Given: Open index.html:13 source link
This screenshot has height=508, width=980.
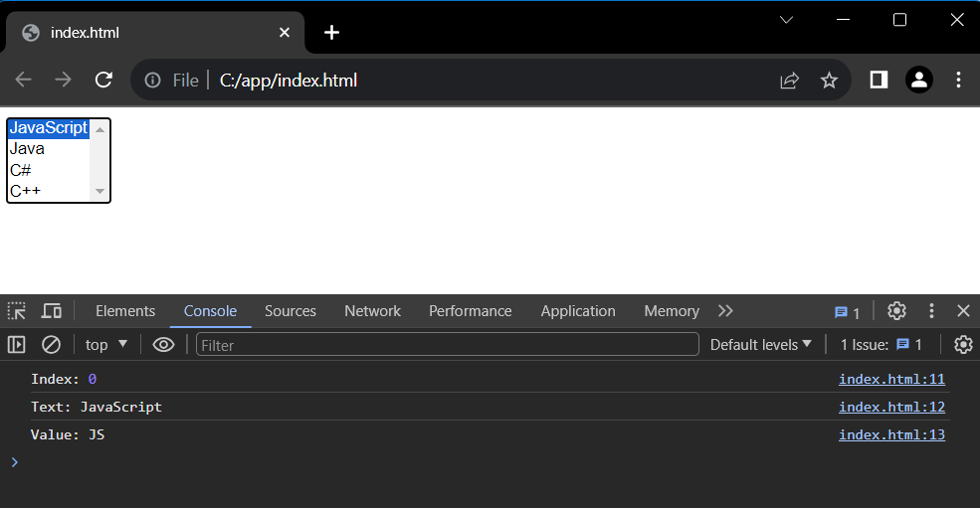Looking at the screenshot, I should pyautogui.click(x=891, y=434).
